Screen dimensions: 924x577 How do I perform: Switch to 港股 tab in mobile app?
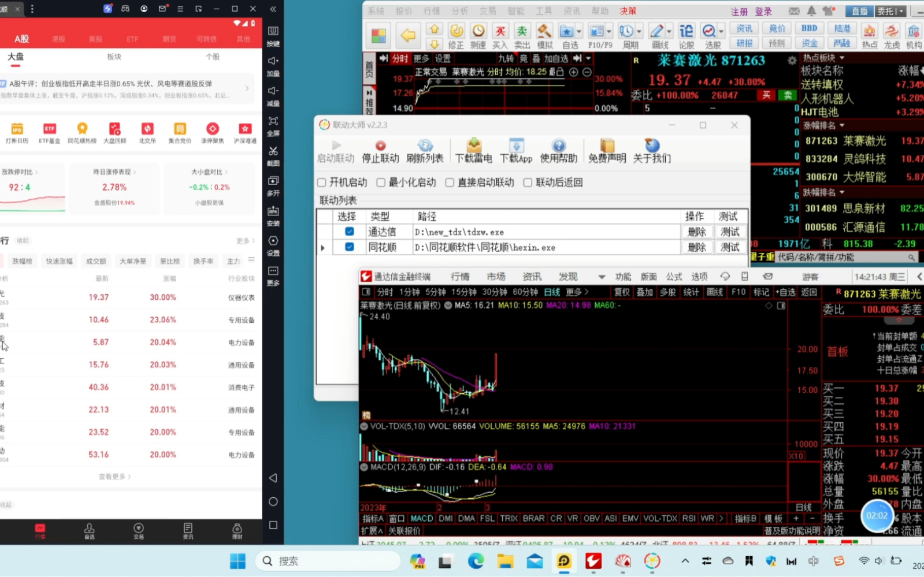pos(58,39)
